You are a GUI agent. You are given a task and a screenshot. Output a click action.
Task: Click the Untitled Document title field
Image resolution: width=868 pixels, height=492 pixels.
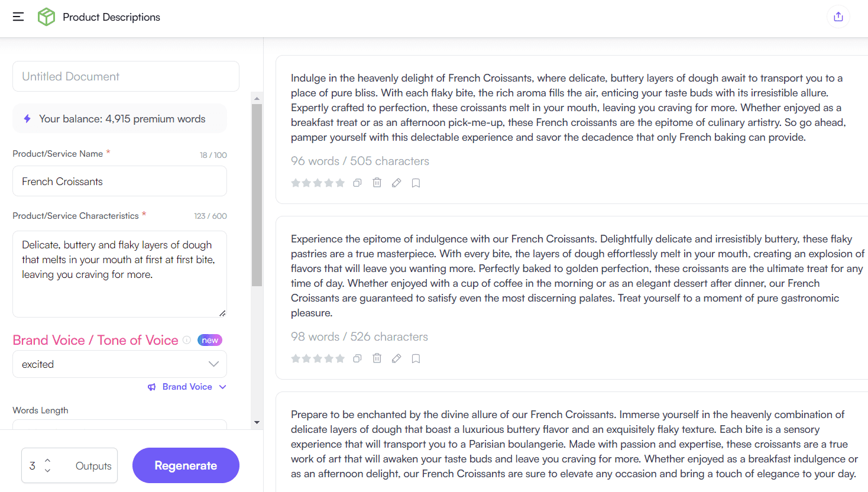[125, 76]
